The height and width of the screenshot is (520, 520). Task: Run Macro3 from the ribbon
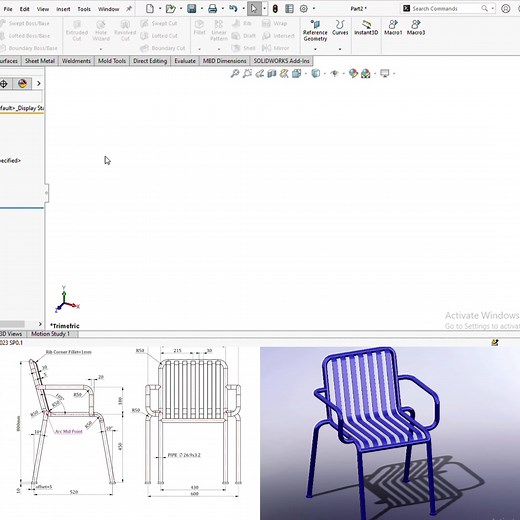(x=416, y=27)
